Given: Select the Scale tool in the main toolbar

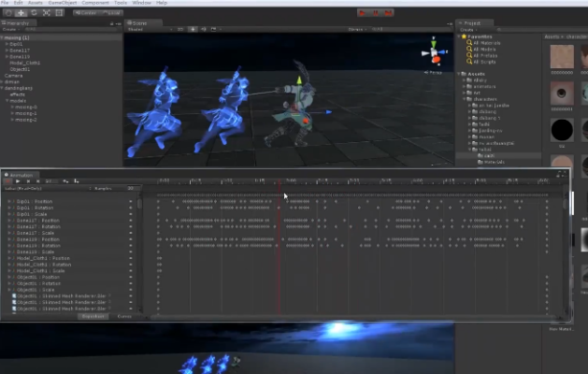Looking at the screenshot, I should tap(47, 13).
